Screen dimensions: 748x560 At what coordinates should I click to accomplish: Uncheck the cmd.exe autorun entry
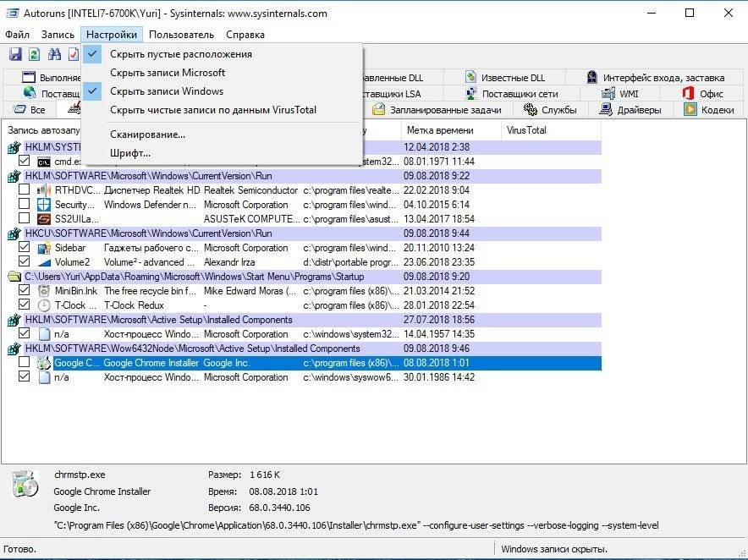(x=24, y=161)
